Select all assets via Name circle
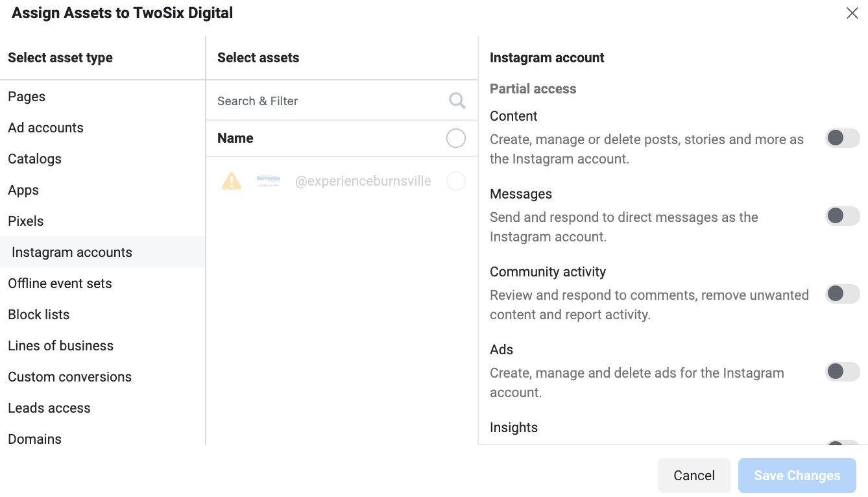The image size is (868, 497). pos(456,138)
